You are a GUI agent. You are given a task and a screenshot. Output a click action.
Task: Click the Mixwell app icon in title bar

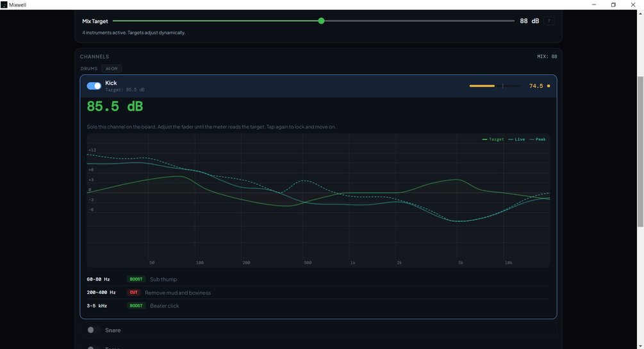(4, 5)
